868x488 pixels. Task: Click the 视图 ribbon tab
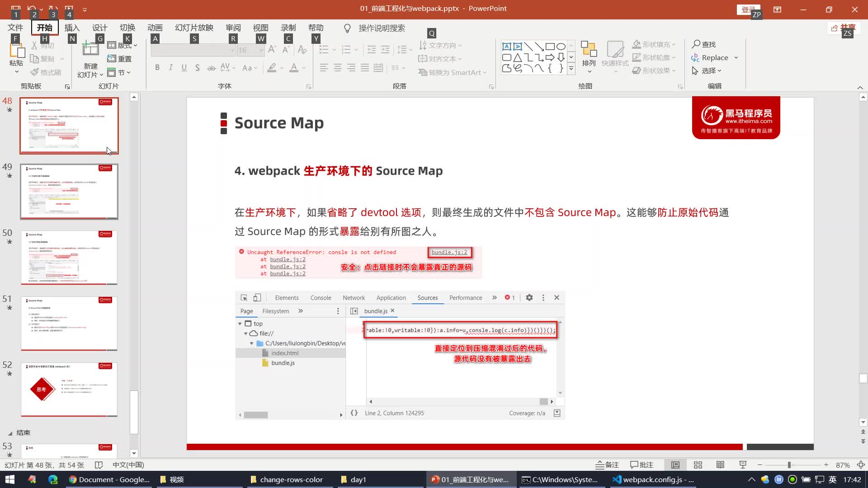click(x=261, y=28)
